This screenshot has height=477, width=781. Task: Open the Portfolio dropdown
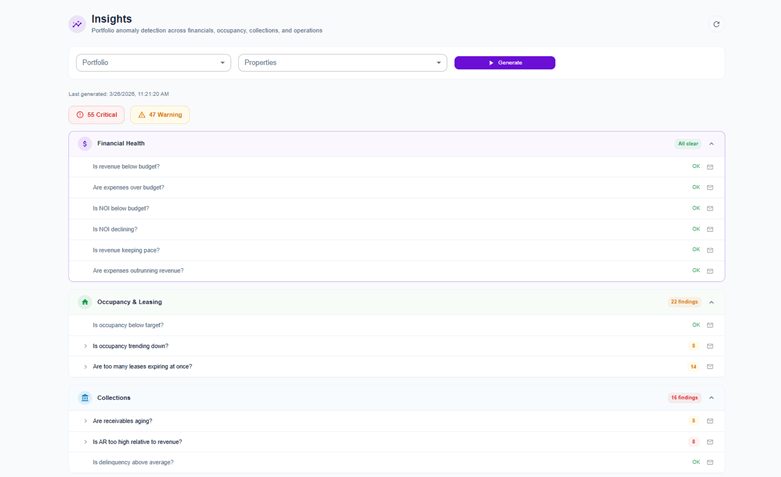pos(153,63)
